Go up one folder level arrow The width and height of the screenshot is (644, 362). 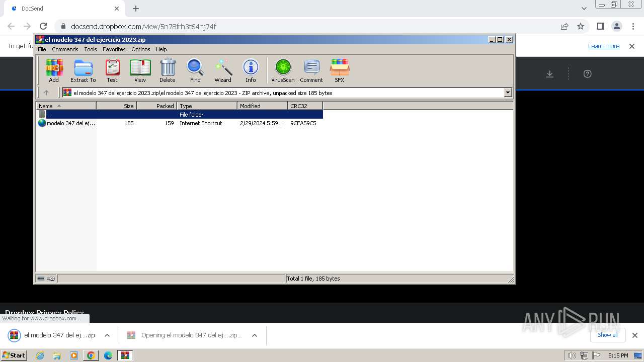(x=46, y=93)
